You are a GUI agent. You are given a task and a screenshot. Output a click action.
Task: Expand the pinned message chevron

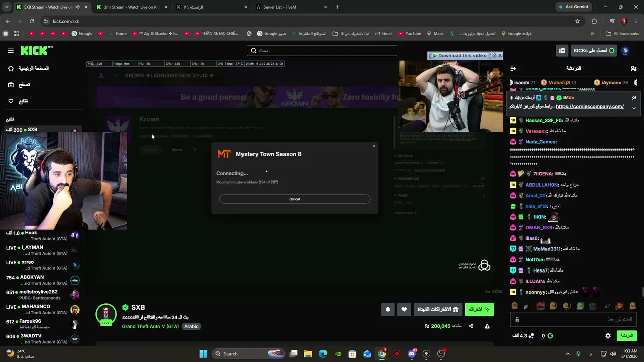(634, 108)
